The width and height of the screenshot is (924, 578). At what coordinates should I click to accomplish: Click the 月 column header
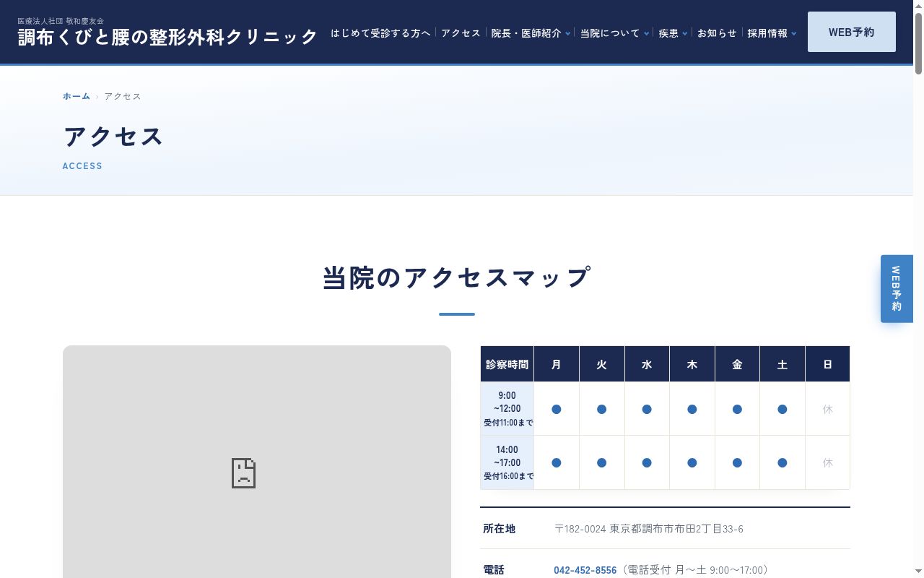pyautogui.click(x=557, y=364)
